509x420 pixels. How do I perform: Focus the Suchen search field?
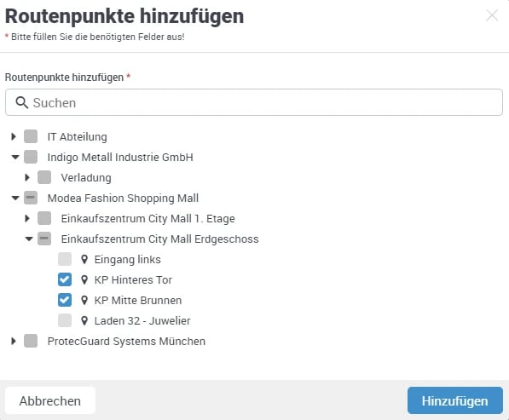(254, 102)
